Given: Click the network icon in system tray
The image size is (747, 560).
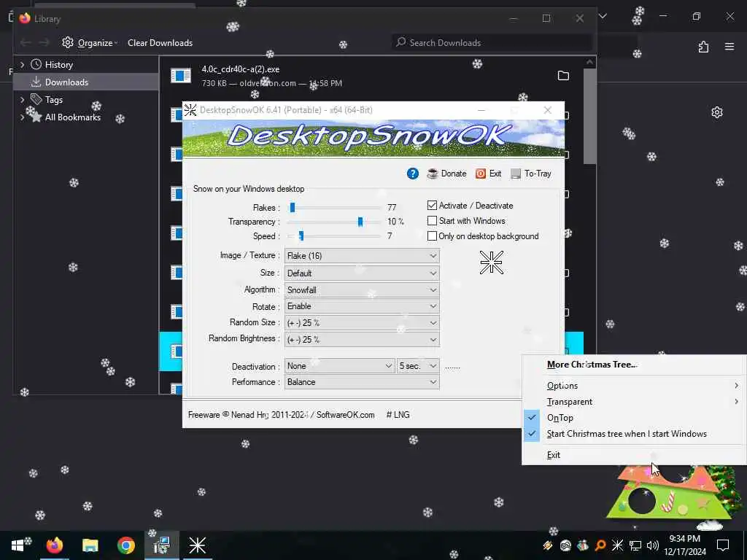Looking at the screenshot, I should 635,545.
